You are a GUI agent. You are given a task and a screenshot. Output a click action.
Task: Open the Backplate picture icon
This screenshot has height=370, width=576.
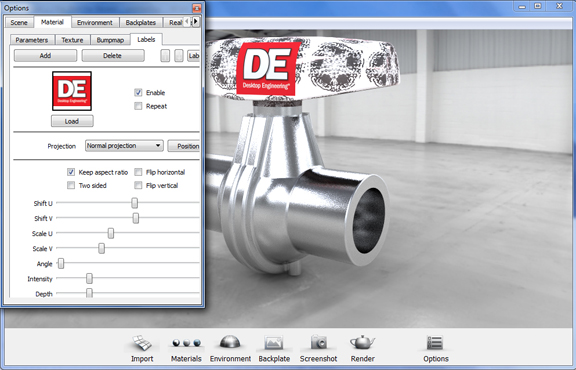274,348
